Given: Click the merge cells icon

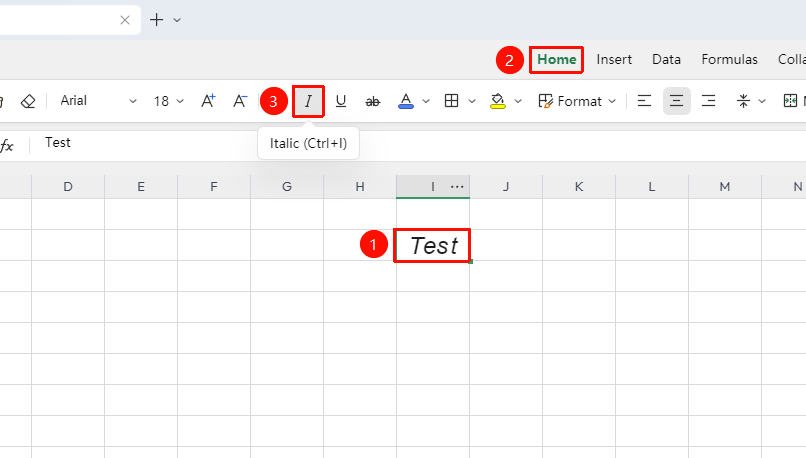Looking at the screenshot, I should 791,101.
